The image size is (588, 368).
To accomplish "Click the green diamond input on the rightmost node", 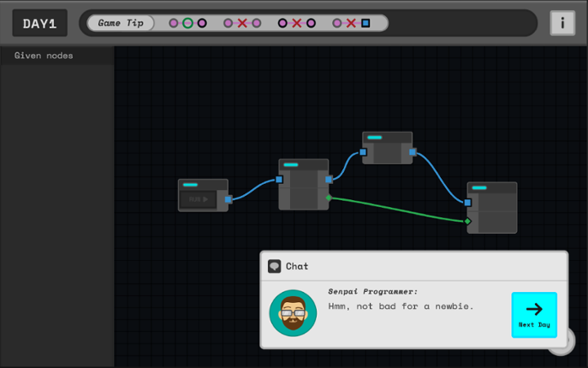I will (467, 222).
